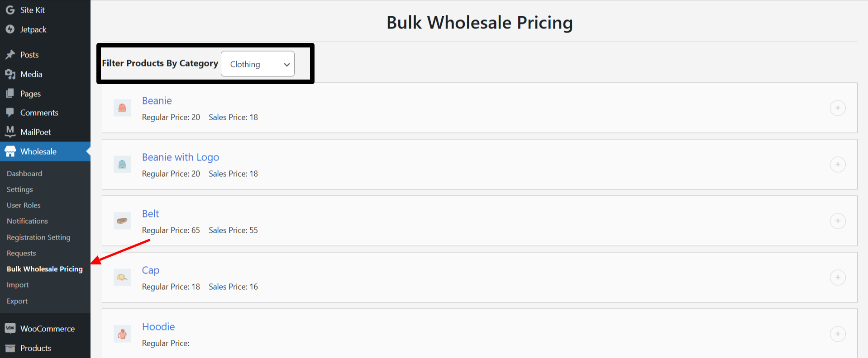Select the Registration Setting submenu item
The image size is (868, 358).
tap(38, 237)
